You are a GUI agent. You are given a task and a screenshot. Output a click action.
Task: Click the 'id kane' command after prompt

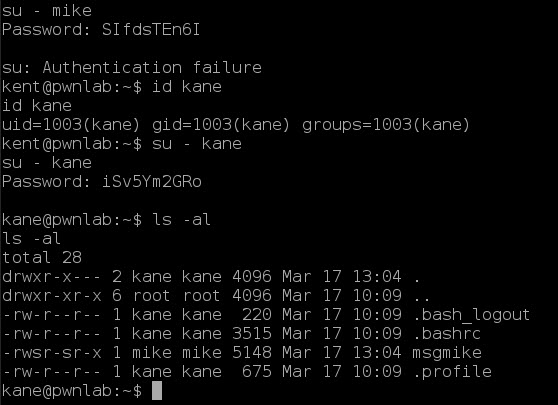[x=187, y=86]
